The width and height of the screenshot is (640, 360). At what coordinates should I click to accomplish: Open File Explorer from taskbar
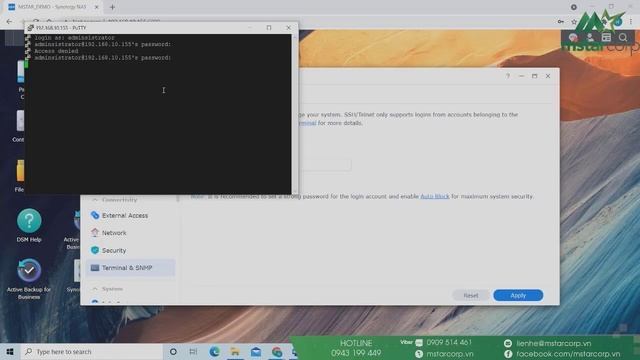pos(235,351)
